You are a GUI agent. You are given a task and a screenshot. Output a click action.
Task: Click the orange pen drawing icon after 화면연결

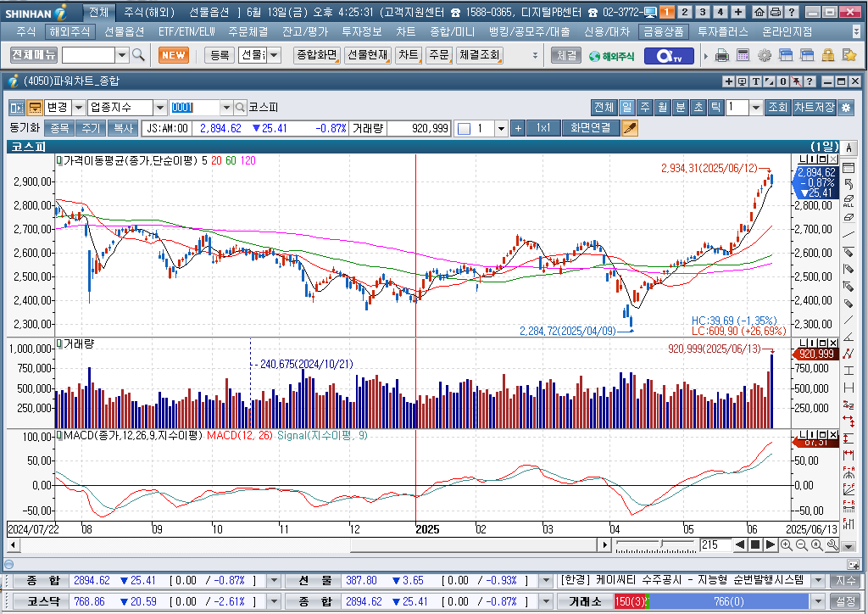click(630, 128)
